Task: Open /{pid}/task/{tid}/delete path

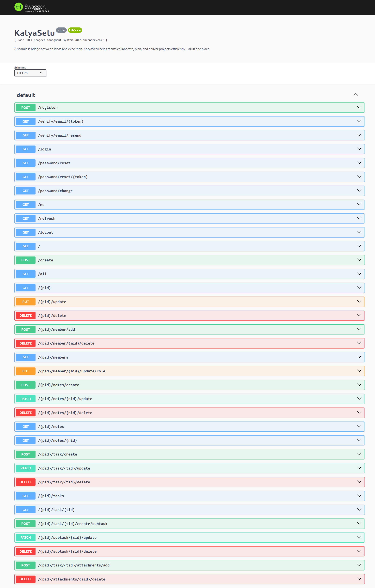Action: (x=64, y=482)
